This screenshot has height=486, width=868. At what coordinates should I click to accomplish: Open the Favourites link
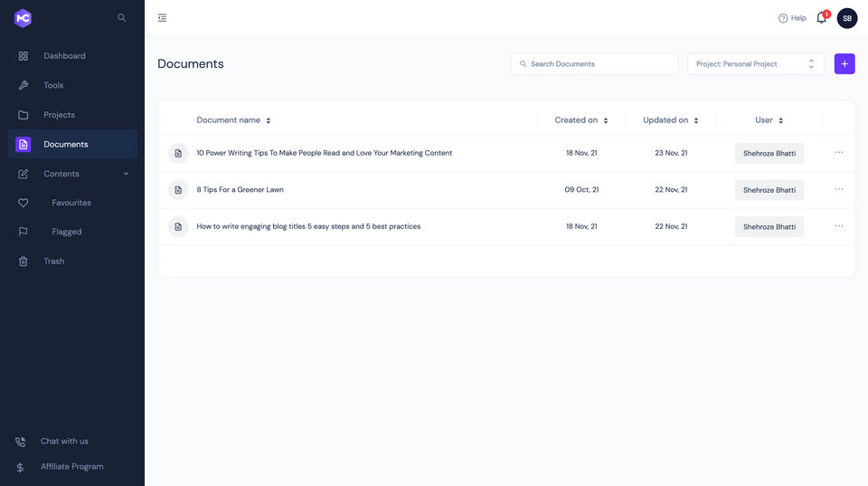point(71,203)
